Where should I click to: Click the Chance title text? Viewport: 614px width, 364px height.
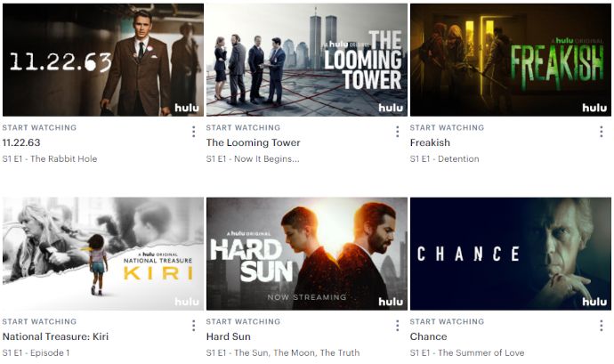pyautogui.click(x=428, y=336)
